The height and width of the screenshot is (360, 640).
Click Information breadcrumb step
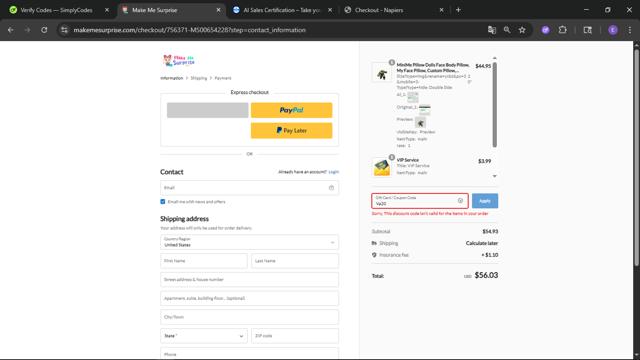pos(171,78)
